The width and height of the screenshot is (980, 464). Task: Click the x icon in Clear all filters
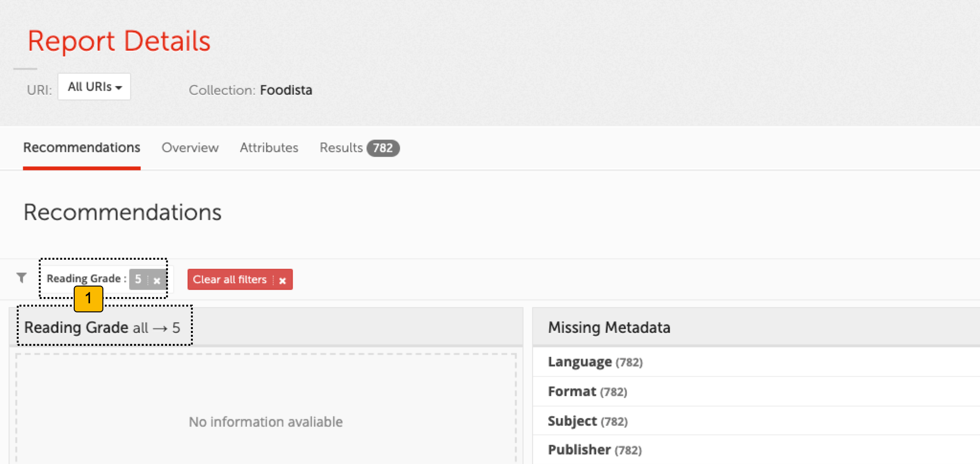click(282, 281)
